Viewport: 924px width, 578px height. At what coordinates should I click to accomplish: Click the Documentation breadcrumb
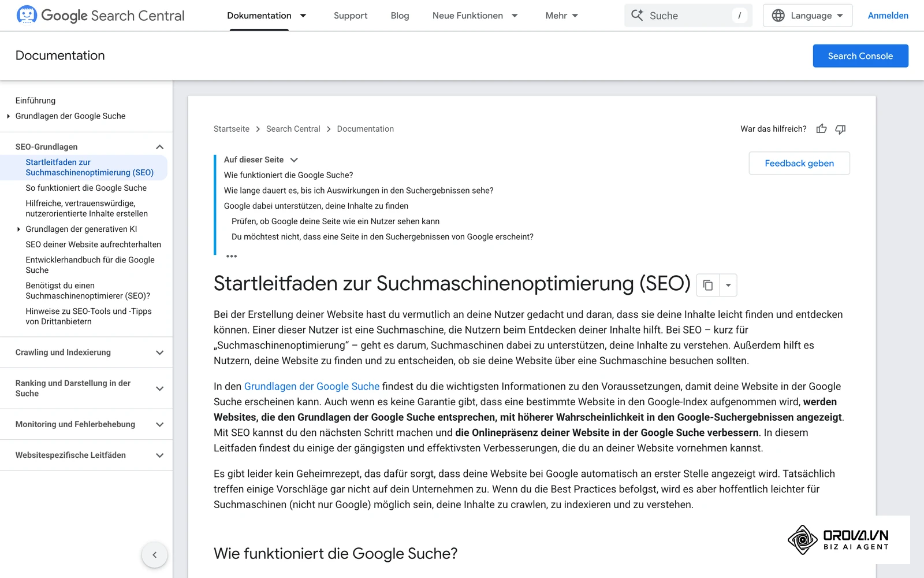click(366, 129)
